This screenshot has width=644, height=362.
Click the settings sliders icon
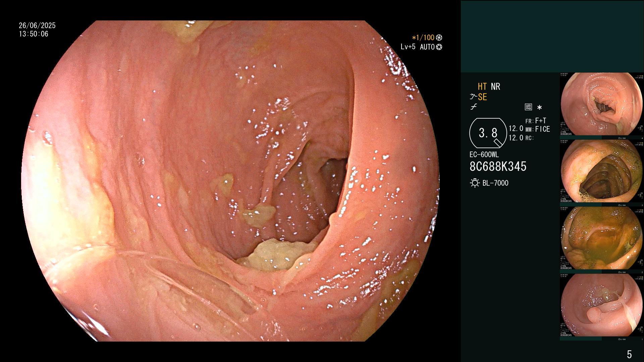coord(528,107)
